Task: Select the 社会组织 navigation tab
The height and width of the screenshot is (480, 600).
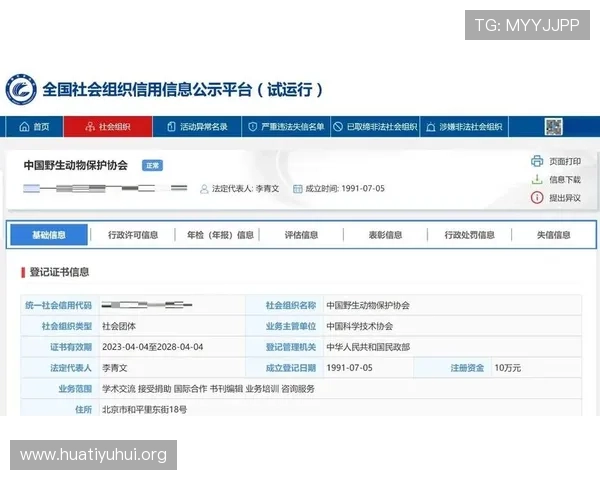Action: (x=108, y=127)
